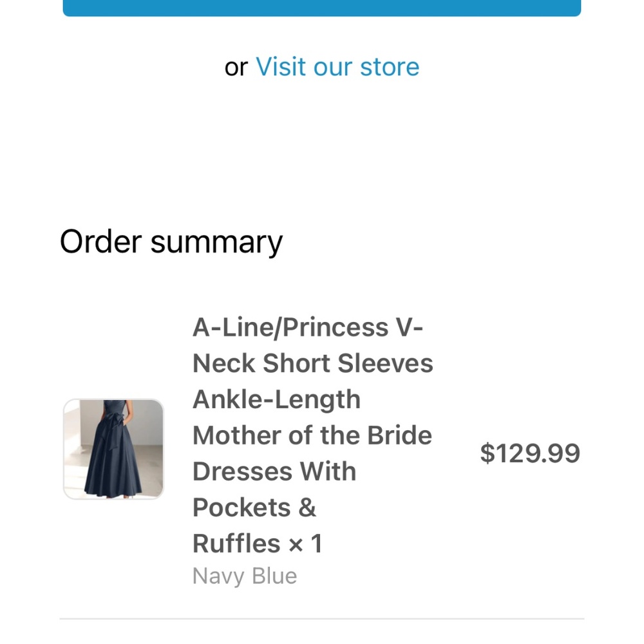Click the divider line below the order item
The image size is (644, 644).
(x=322, y=618)
